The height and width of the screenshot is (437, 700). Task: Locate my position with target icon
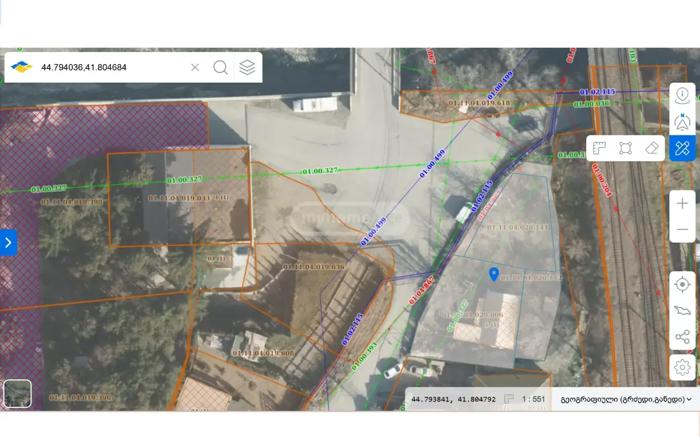683,284
